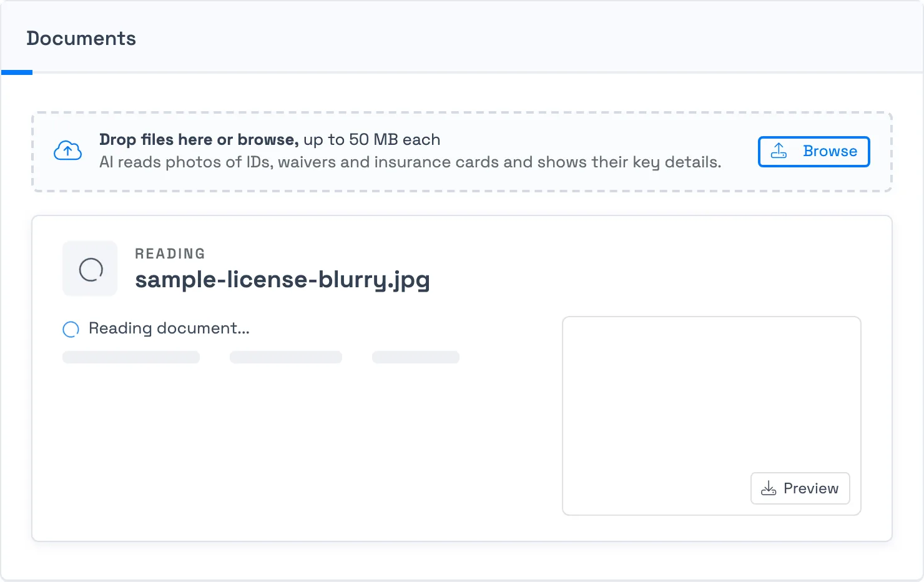
Task: Click the Browse upload button
Action: [x=813, y=152]
